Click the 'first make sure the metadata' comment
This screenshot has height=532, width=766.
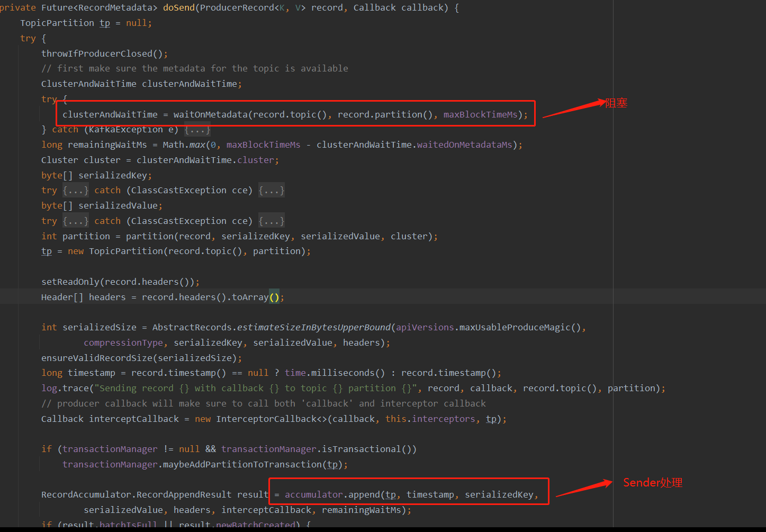(194, 69)
